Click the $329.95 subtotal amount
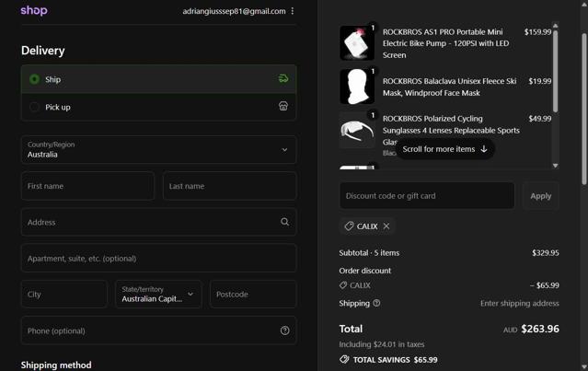This screenshot has height=371, width=588. [546, 253]
